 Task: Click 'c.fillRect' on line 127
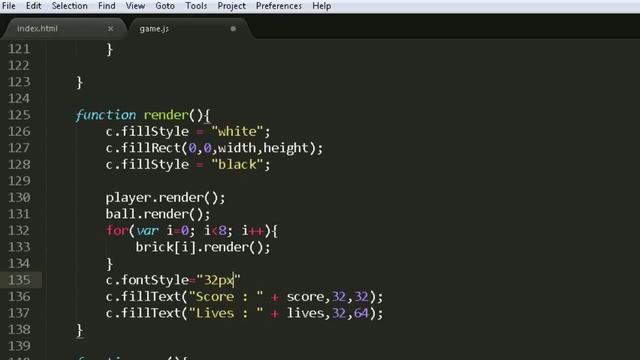click(x=143, y=148)
